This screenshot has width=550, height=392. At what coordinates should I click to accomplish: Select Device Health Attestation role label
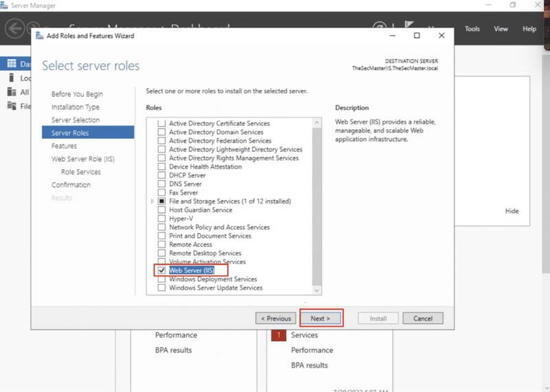[x=205, y=166]
